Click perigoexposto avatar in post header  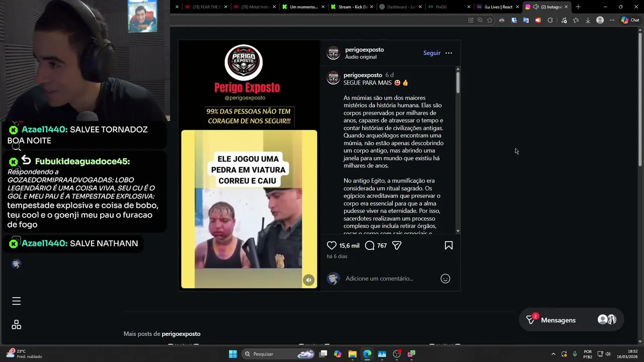(334, 53)
